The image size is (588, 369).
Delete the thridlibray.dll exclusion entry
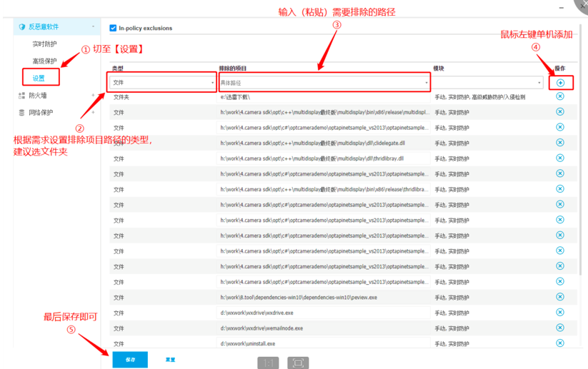(560, 158)
